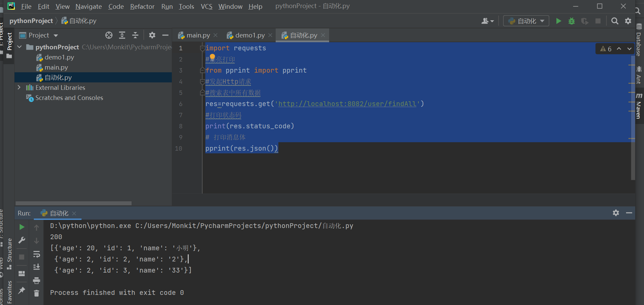
Task: Hide the Project tool window
Action: pyautogui.click(x=165, y=35)
